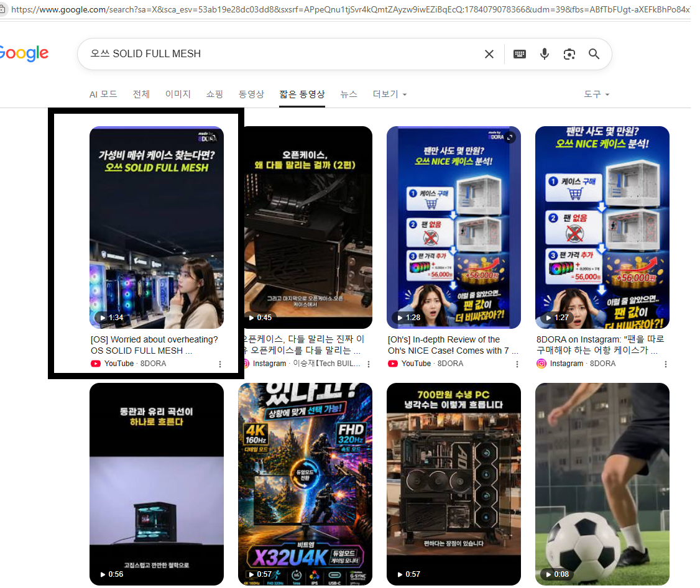Expand the preview icon on 1:28 thumbnail corner
Image resolution: width=700 pixels, height=588 pixels.
(x=510, y=137)
